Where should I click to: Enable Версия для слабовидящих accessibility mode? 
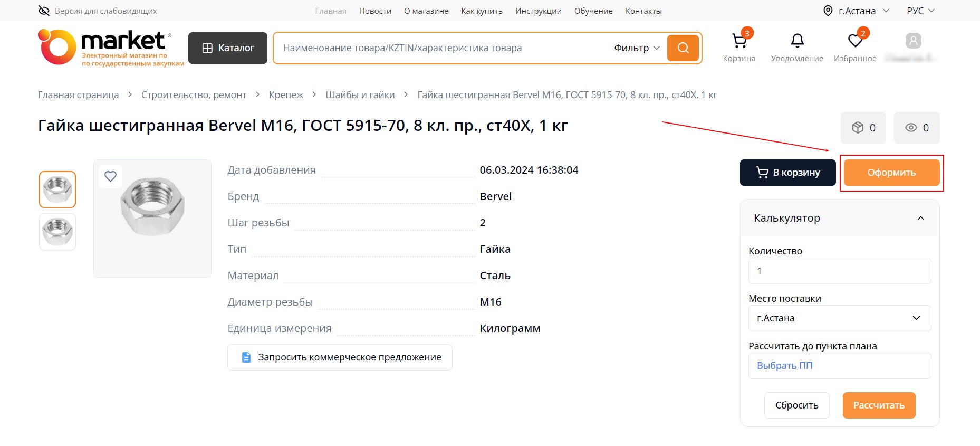click(x=98, y=11)
